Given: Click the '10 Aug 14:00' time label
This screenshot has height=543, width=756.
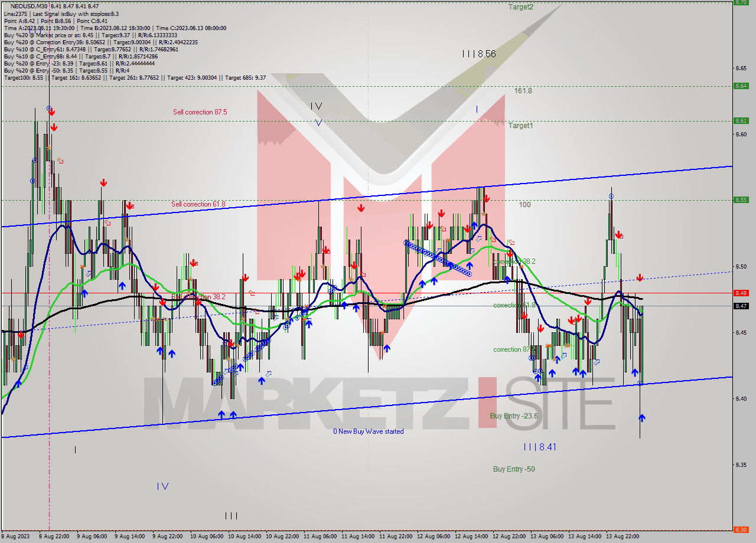Looking at the screenshot, I should [245, 537].
